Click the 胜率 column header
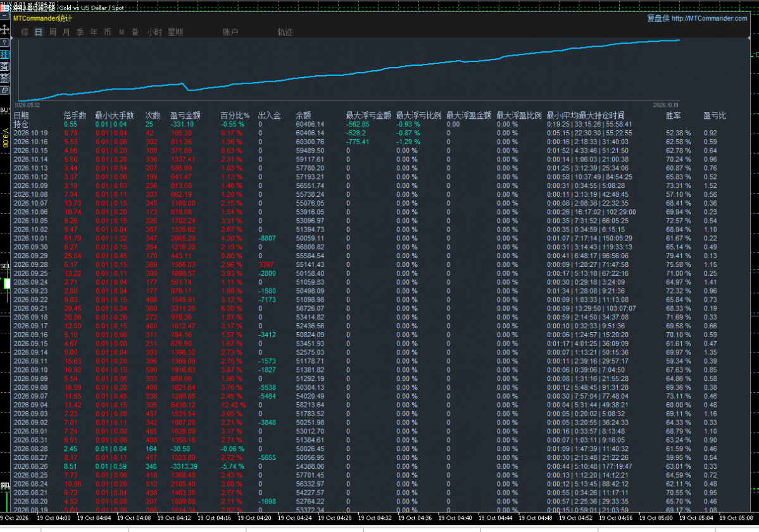The height and width of the screenshot is (532, 759). click(674, 115)
